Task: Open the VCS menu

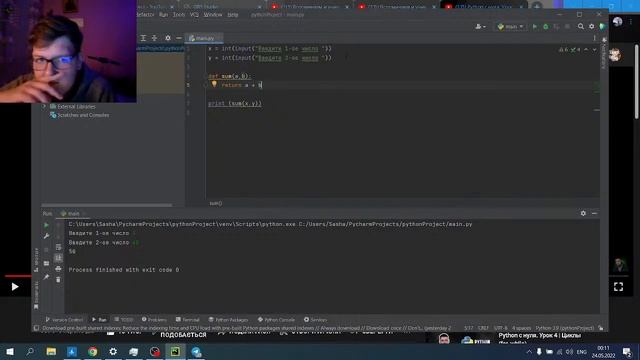Action: tap(194, 15)
